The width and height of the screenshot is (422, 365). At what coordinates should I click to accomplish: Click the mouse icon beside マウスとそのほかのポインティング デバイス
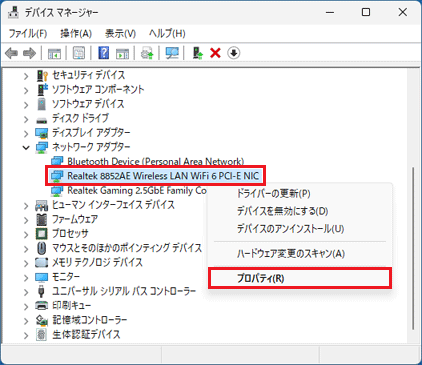click(41, 248)
